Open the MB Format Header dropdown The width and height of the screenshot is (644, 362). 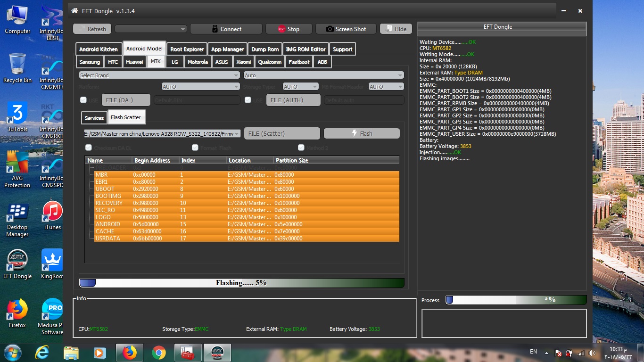[387, 87]
